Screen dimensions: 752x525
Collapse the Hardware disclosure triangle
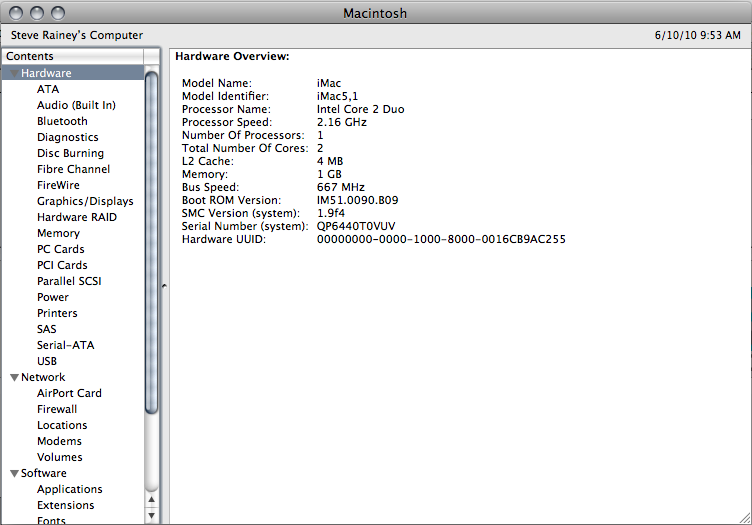[x=14, y=73]
